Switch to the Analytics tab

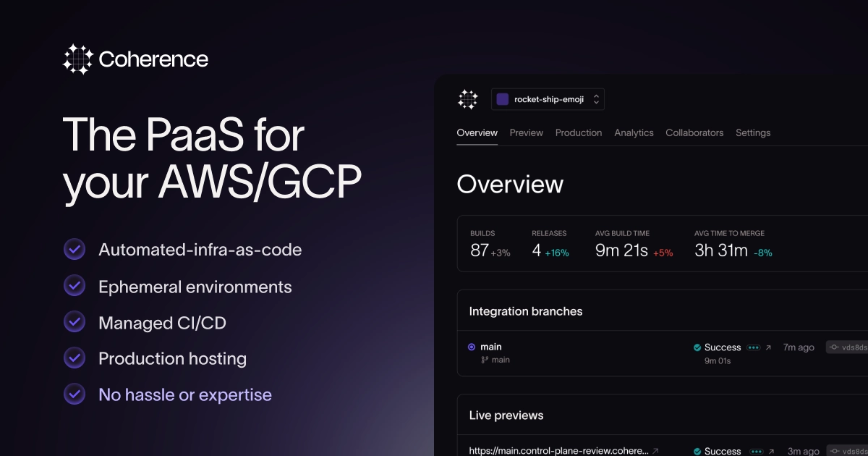coord(634,132)
